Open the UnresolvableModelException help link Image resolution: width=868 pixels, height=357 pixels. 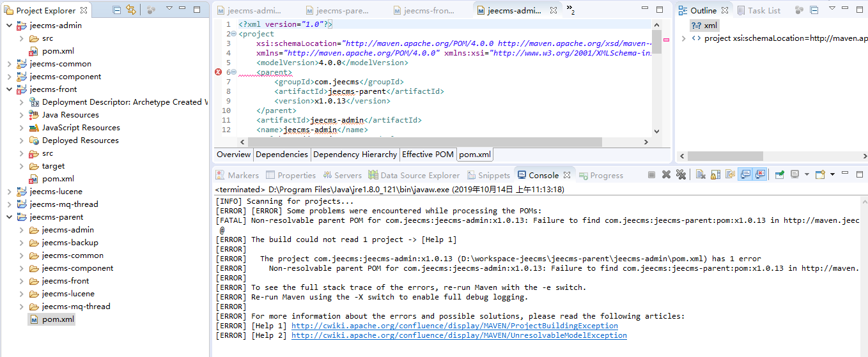coord(459,335)
